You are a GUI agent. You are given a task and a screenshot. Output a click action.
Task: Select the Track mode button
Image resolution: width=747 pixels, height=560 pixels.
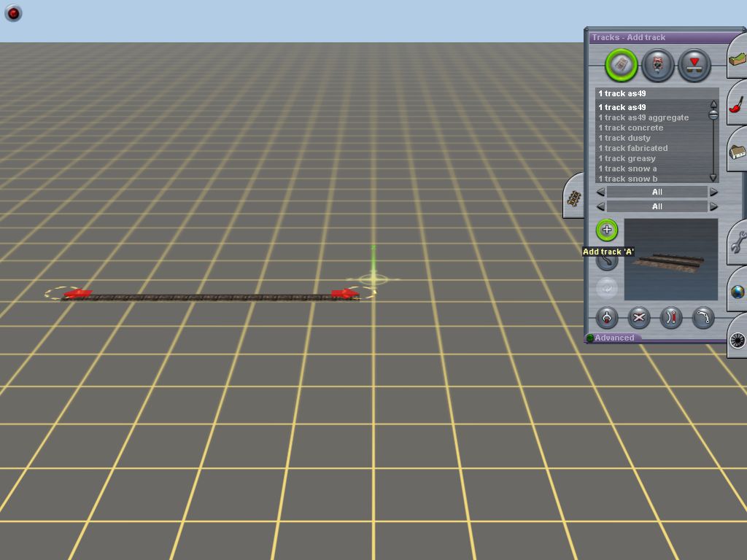622,66
